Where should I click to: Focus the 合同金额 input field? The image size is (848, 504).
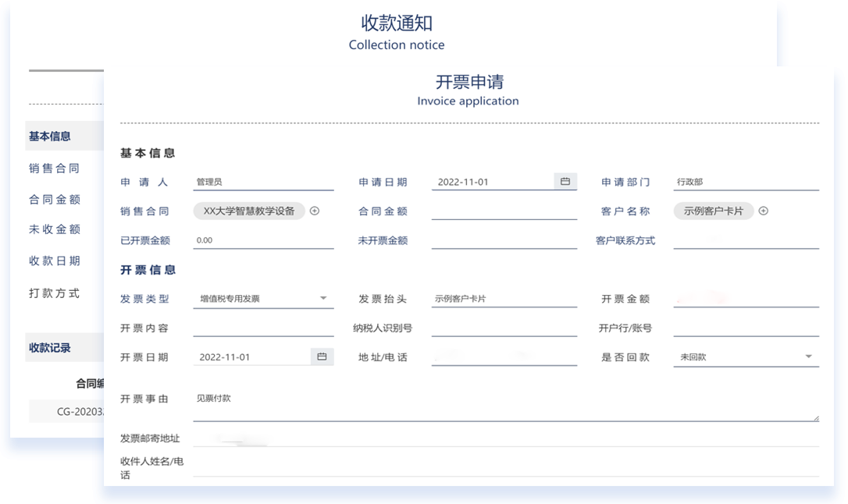coord(504,211)
